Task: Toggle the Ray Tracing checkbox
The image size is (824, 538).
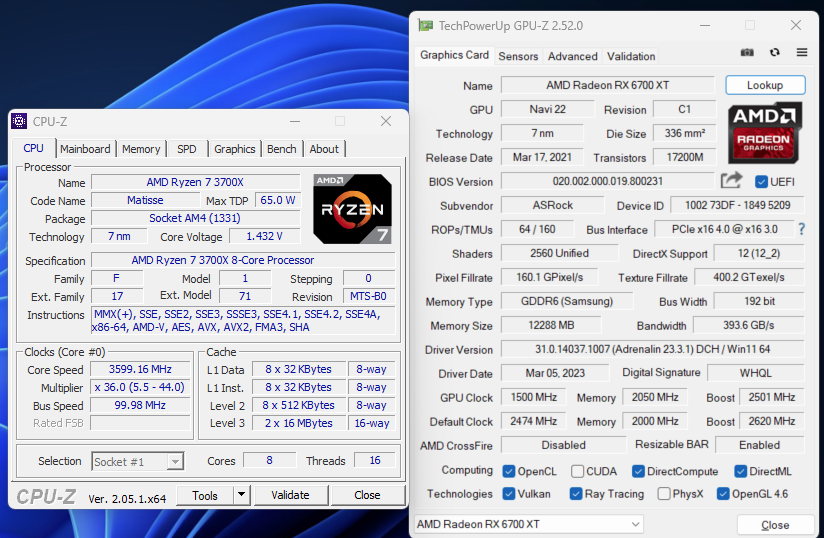Action: [576, 494]
